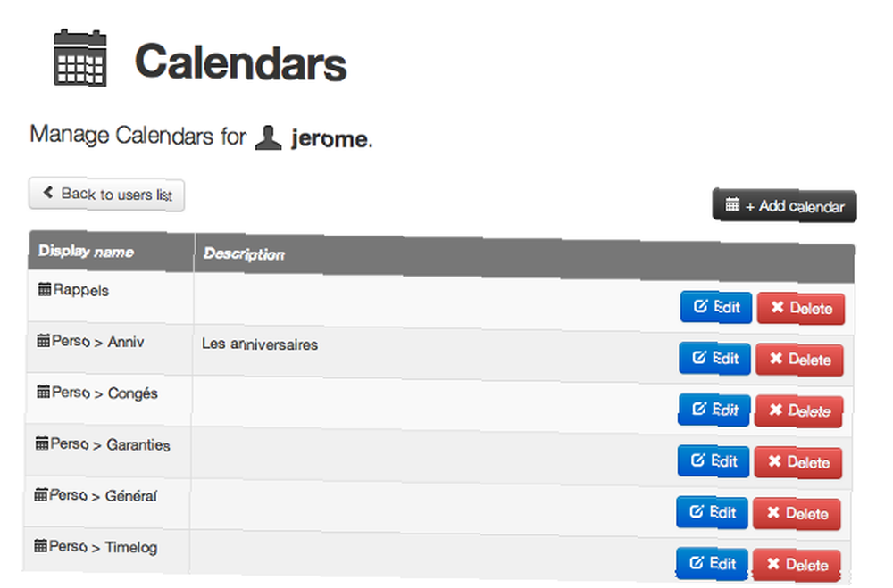Image resolution: width=893 pixels, height=588 pixels.
Task: Click calendar icon beside Perso > Timelog
Action: [41, 546]
